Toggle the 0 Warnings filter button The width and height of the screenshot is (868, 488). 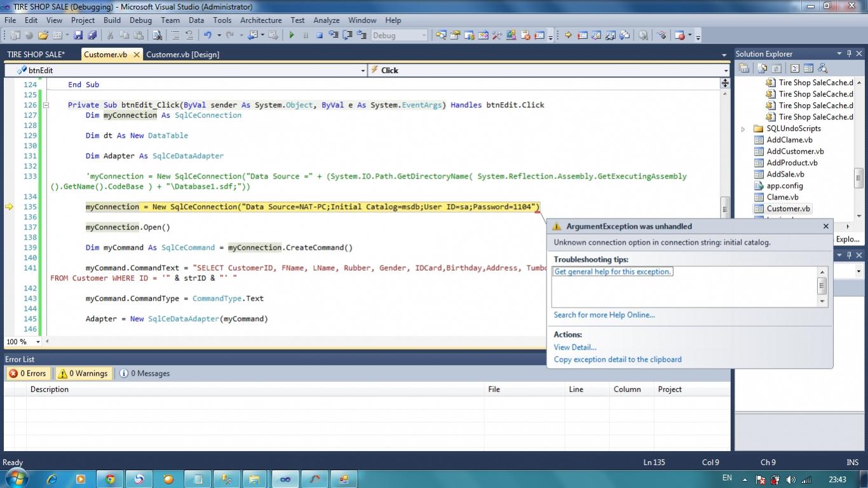tap(83, 374)
